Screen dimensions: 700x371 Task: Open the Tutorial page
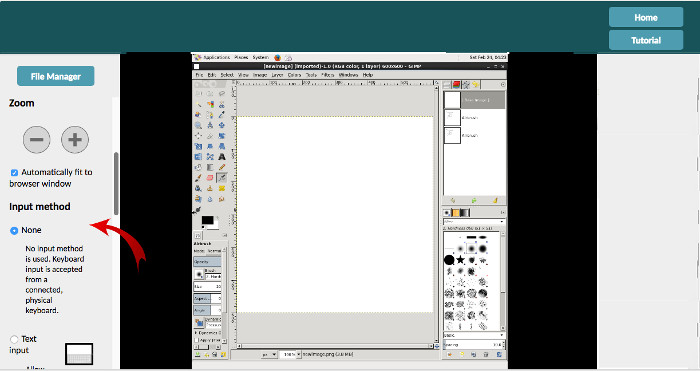click(x=646, y=40)
